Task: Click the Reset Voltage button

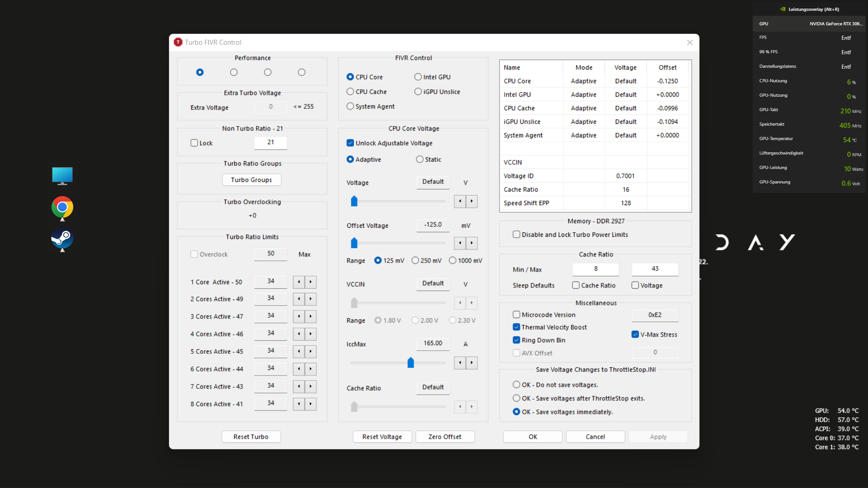Action: pos(382,437)
